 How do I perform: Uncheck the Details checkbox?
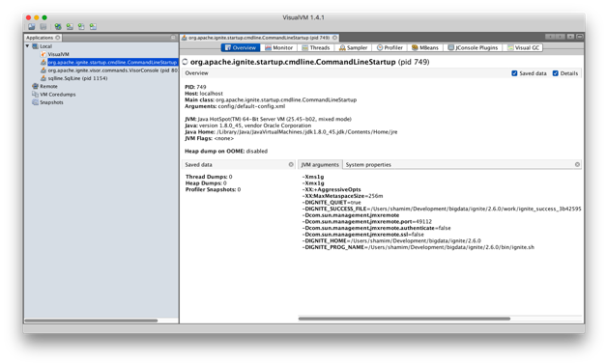coord(556,73)
